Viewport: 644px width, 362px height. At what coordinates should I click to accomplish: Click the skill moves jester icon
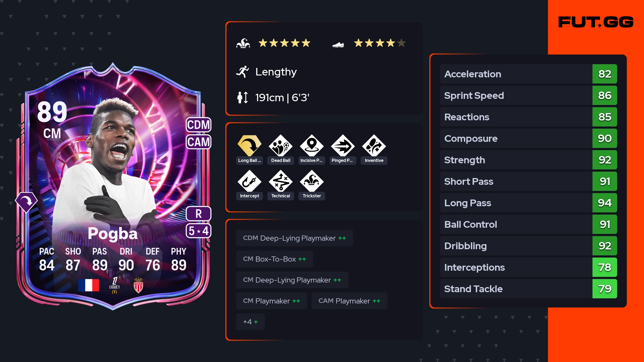tap(243, 43)
